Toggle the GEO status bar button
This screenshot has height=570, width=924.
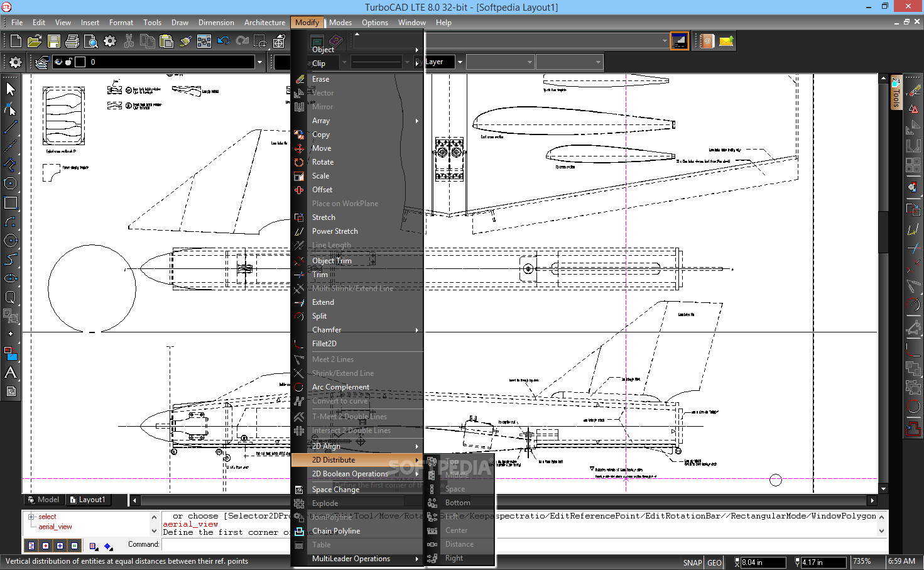click(x=714, y=562)
